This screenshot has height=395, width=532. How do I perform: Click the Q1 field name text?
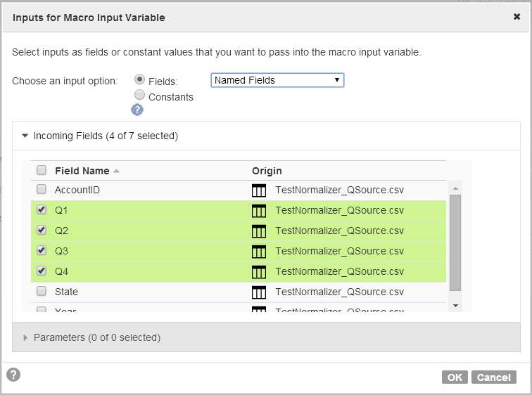pos(61,210)
